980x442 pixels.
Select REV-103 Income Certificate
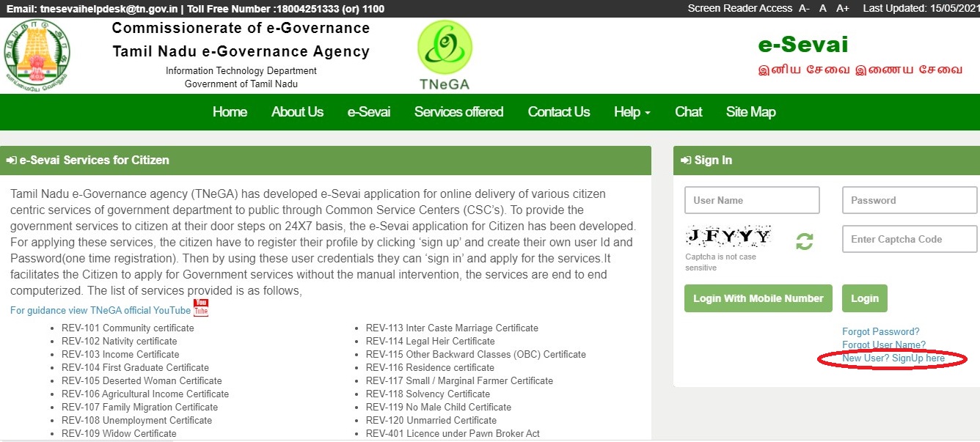tap(120, 355)
